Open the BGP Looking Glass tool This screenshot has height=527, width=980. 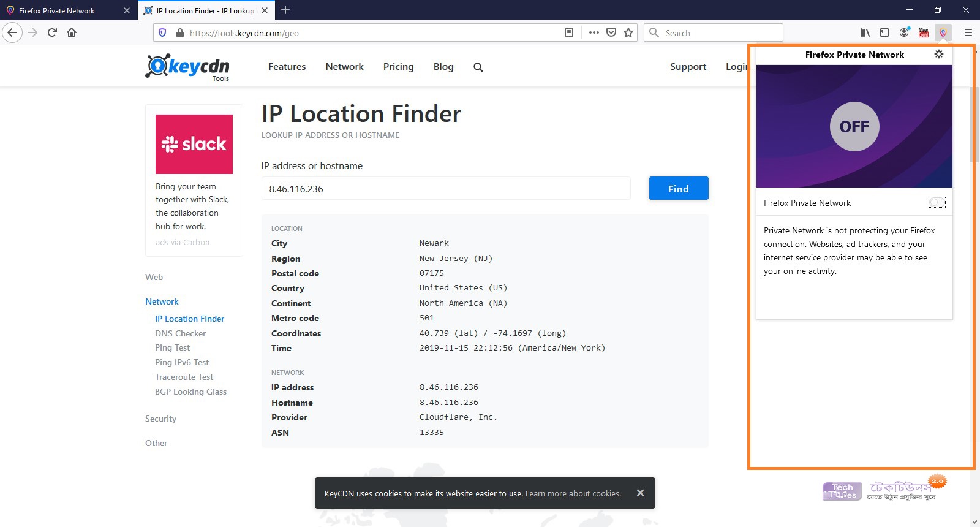[190, 392]
